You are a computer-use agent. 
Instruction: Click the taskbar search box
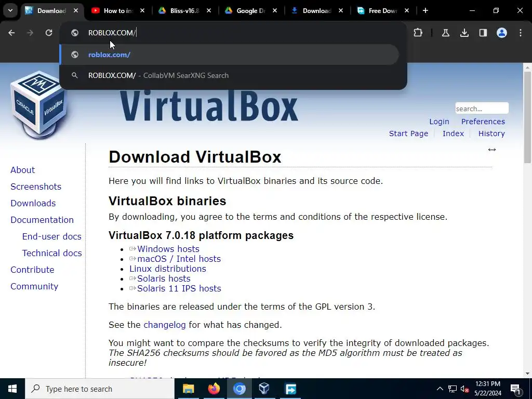click(100, 389)
